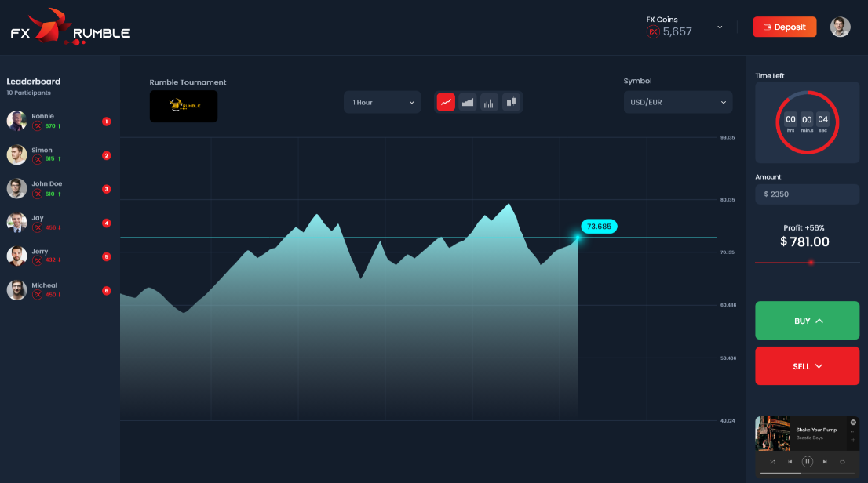Add song with the plus icon
The height and width of the screenshot is (483, 868).
coord(853,440)
